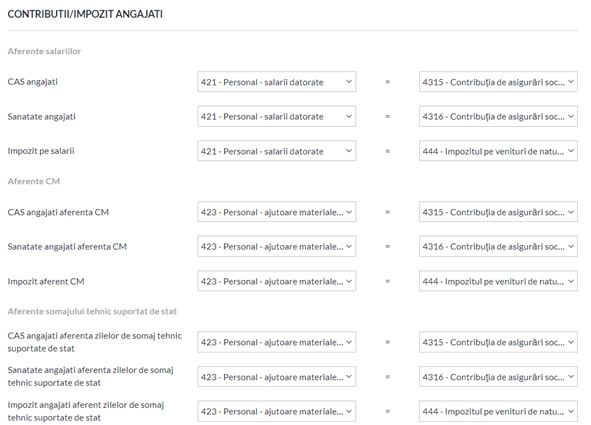Expand debit account for Sanatate somaj tehnic row
This screenshot has width=591, height=425.
tap(277, 377)
